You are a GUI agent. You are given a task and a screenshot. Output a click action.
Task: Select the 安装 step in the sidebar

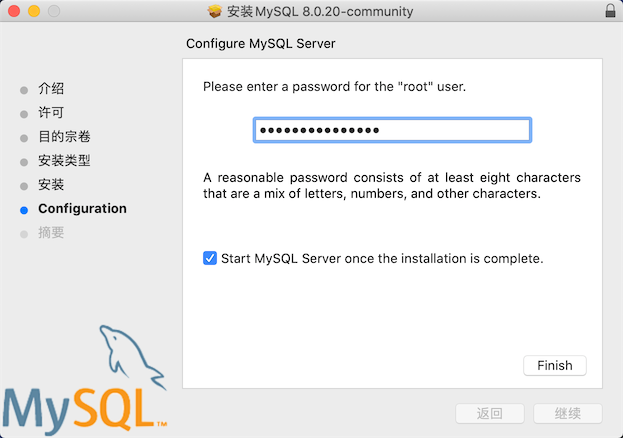[x=51, y=185]
